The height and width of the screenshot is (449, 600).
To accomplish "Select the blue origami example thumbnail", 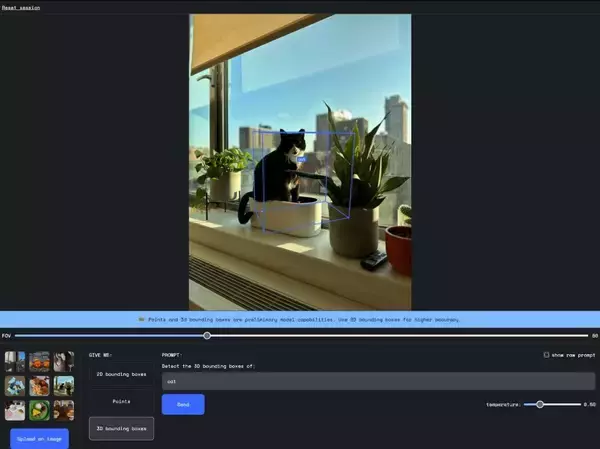I will (x=15, y=386).
